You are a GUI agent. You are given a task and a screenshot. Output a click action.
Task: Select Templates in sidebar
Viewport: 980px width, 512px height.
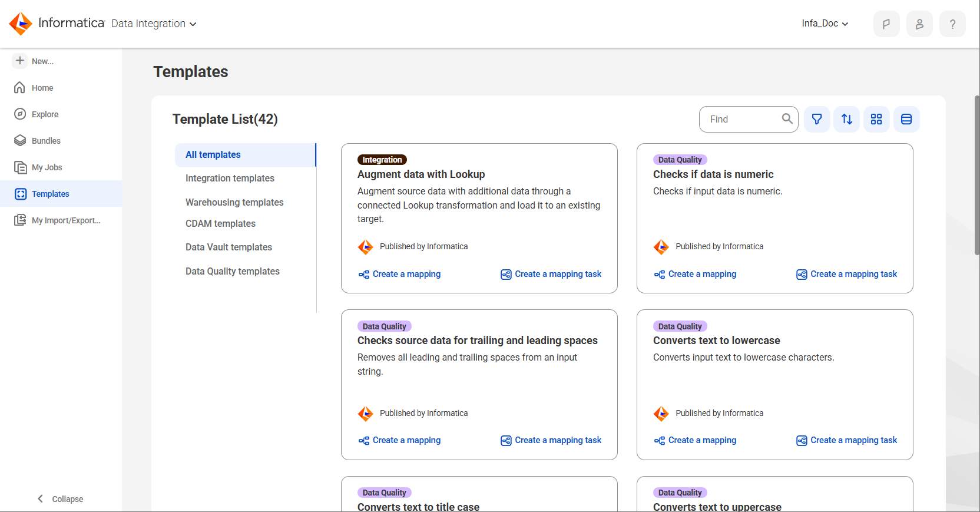pyautogui.click(x=61, y=194)
